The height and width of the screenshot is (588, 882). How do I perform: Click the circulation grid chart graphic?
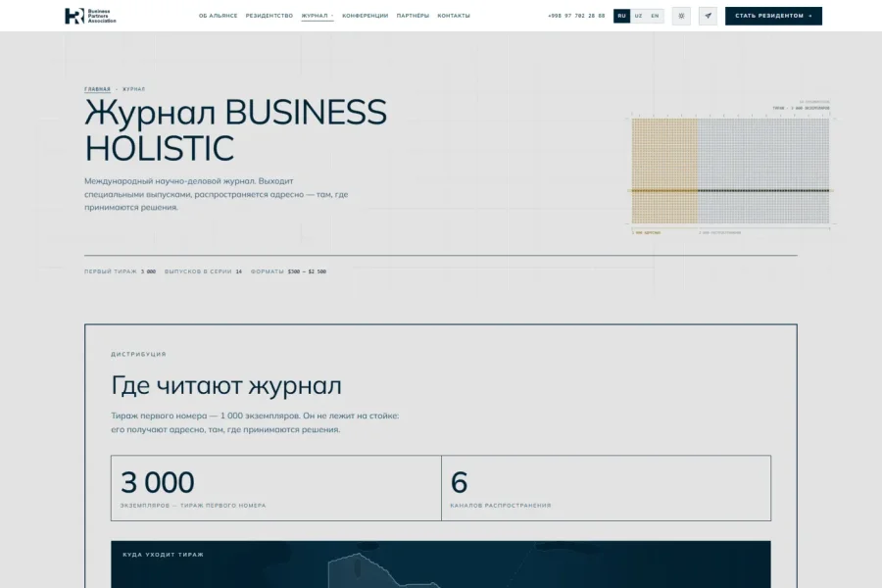coord(730,171)
